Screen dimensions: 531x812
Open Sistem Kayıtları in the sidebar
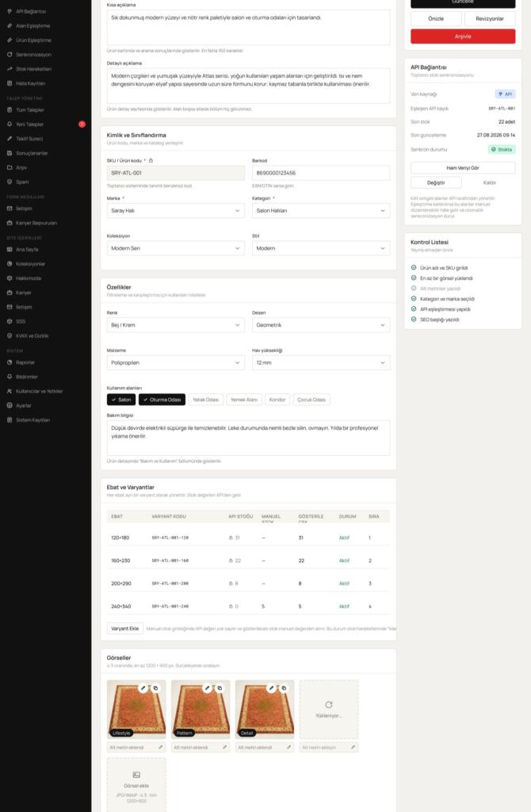(32, 420)
